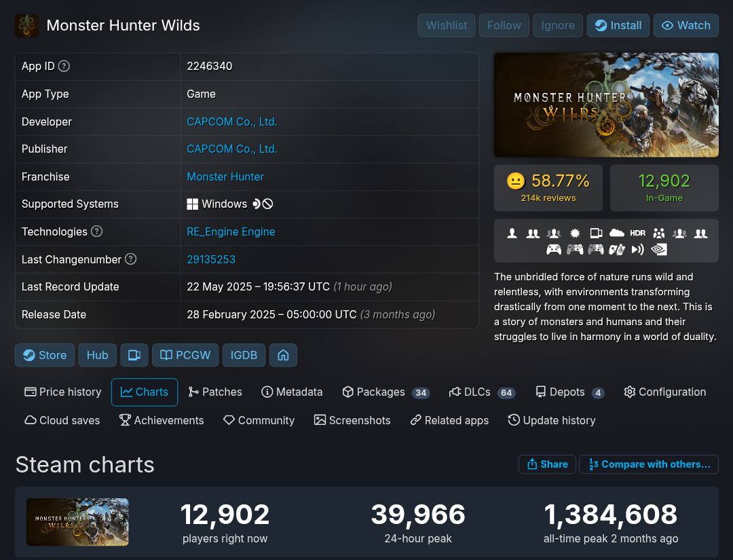This screenshot has width=733, height=560.
Task: Open the Screenshots tab
Action: click(352, 420)
